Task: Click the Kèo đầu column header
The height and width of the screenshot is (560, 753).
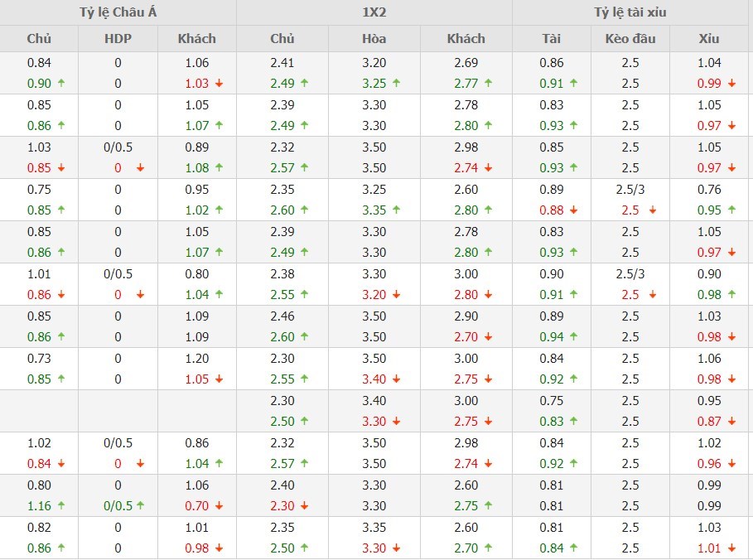Action: point(630,38)
